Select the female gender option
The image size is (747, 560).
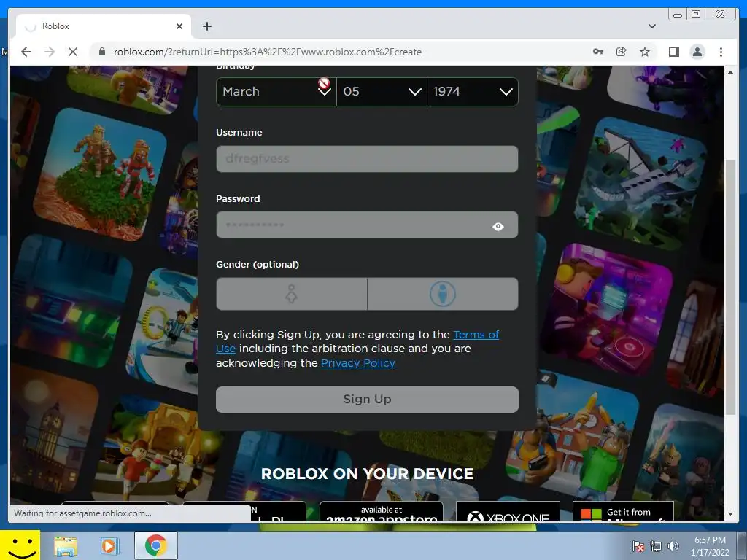[x=292, y=294]
